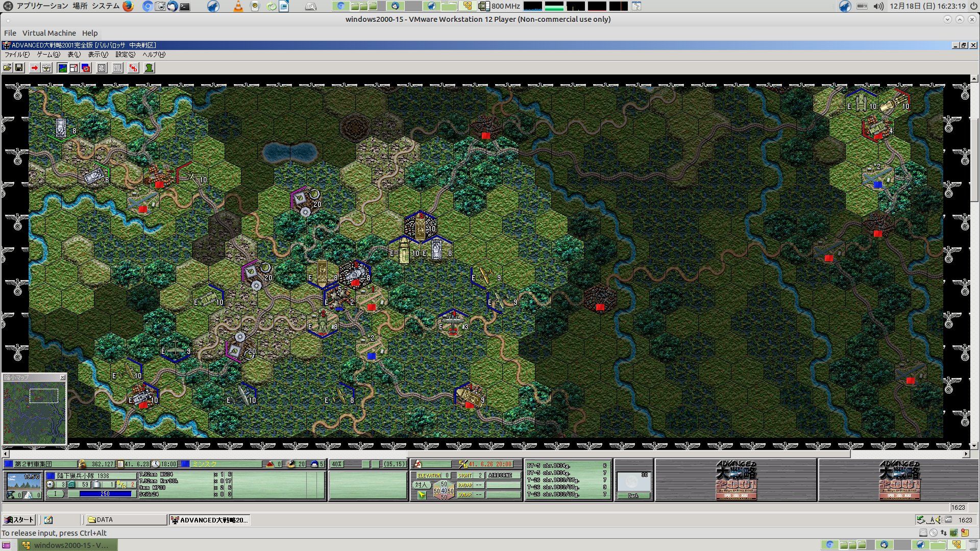Screen dimensions: 980x551
Task: Save the game with the floppy disk icon
Action: (19, 68)
